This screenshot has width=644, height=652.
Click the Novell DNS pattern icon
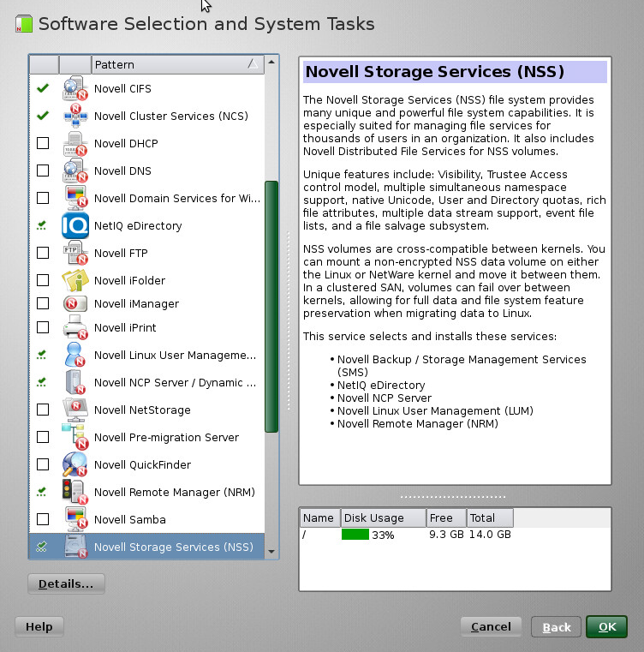click(x=75, y=170)
